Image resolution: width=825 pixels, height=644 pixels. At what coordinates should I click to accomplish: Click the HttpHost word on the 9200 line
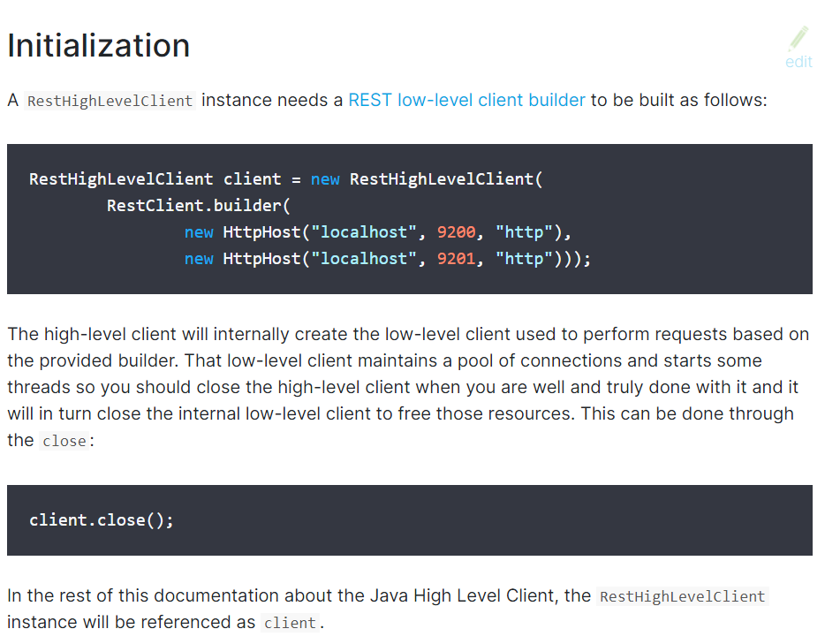[x=261, y=232]
